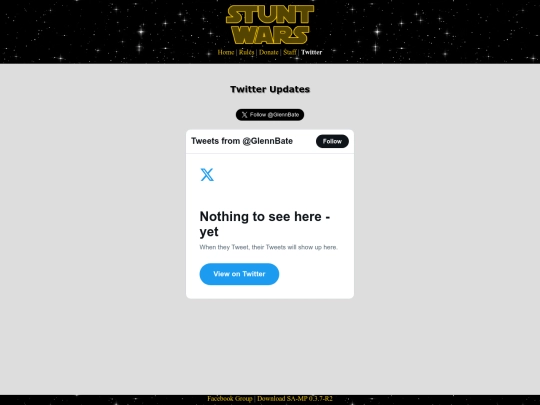Click the Follow button in the timeline header
Screen dimensions: 540x405
(332, 141)
